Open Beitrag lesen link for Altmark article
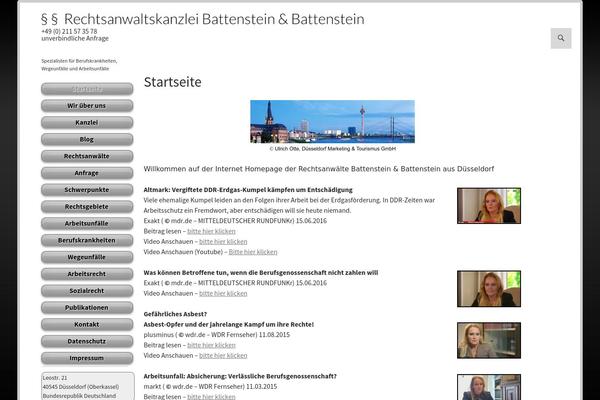This screenshot has width=600, height=400. point(211,231)
